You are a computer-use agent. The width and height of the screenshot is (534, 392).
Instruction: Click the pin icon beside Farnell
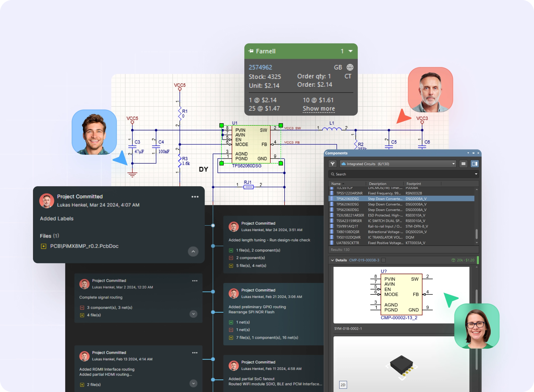click(251, 51)
